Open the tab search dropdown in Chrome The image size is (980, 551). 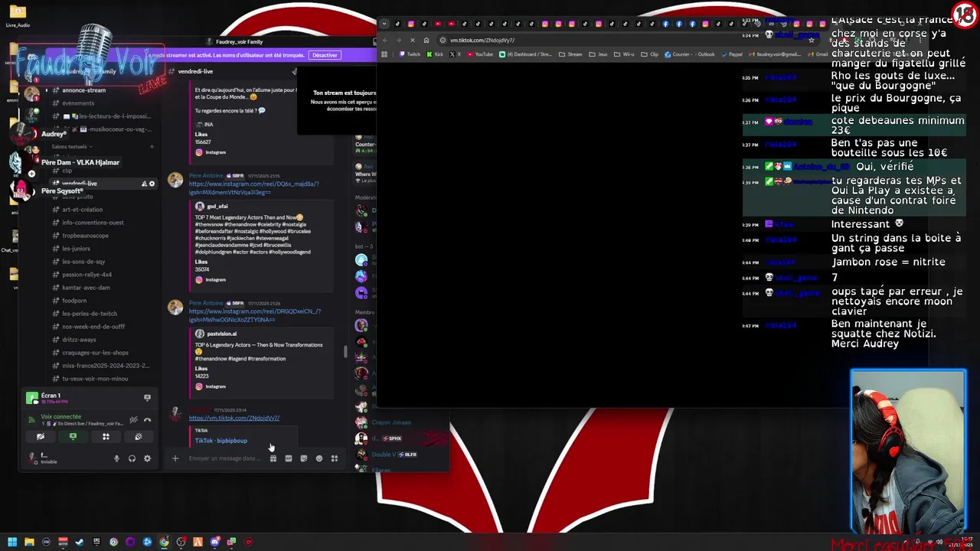pyautogui.click(x=384, y=24)
